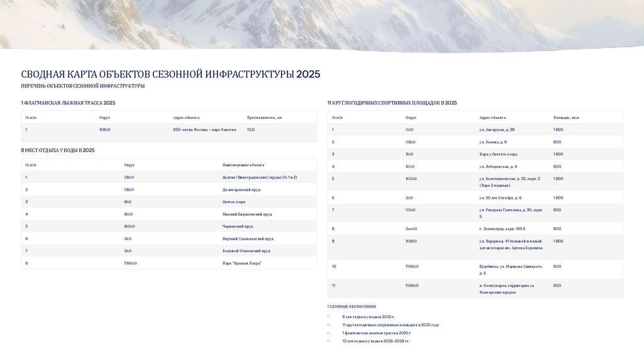The width and height of the screenshot is (644, 361).
Task: Click the section title '1 ФЛАГМАНСКАЯ ЛЫЖНАЯ ТРАССА 2025'
Action: click(68, 103)
